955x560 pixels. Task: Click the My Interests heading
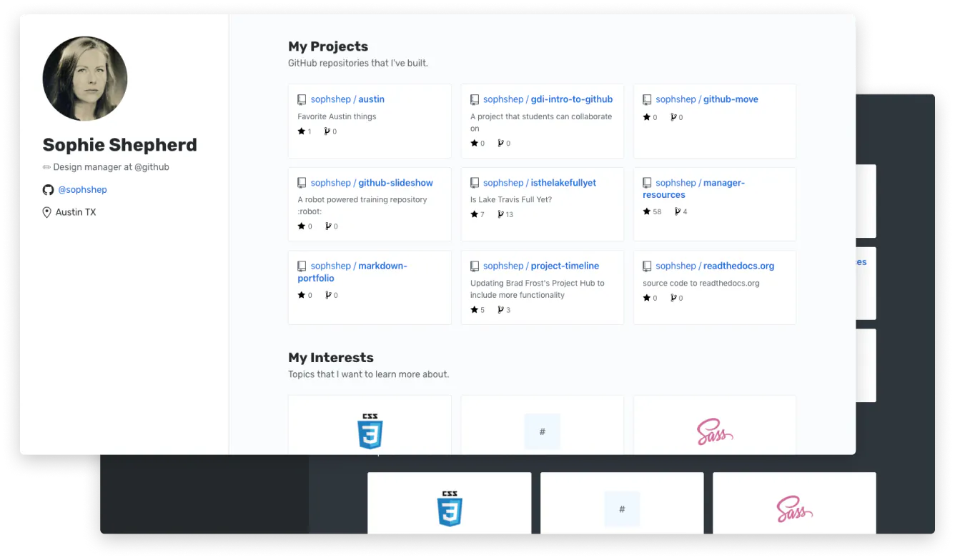coord(331,358)
